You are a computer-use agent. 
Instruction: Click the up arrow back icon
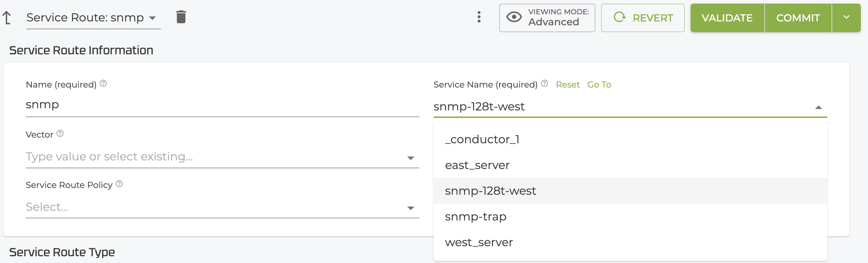7,18
